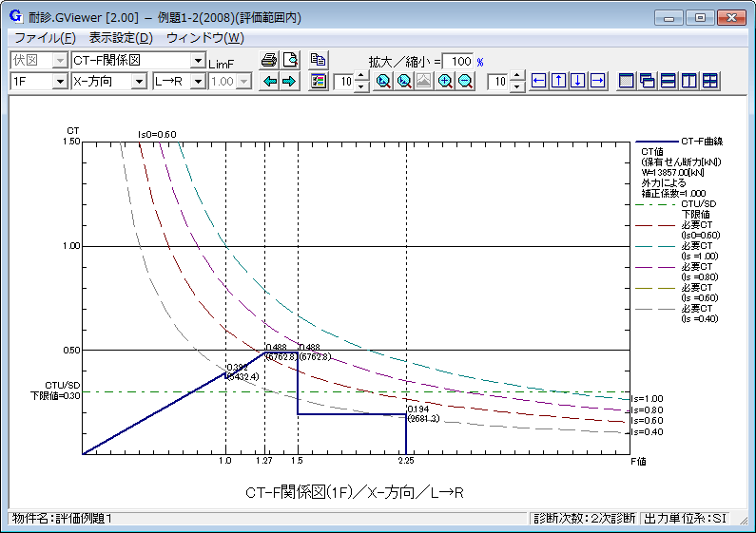Image resolution: width=756 pixels, height=533 pixels.
Task: Click the G application icon in title bar
Action: (x=16, y=17)
